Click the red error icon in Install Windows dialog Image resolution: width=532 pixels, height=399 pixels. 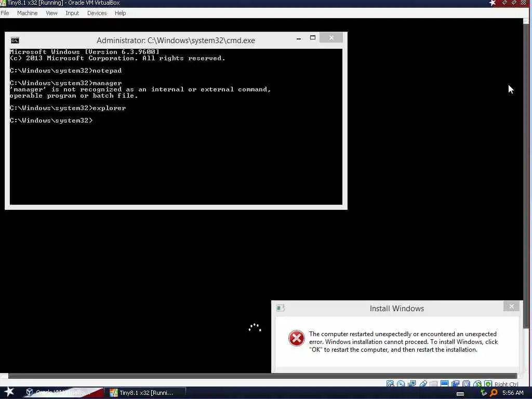296,338
